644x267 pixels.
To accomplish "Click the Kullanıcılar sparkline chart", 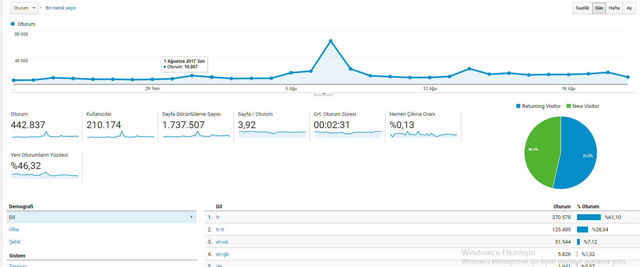I will 121,134.
